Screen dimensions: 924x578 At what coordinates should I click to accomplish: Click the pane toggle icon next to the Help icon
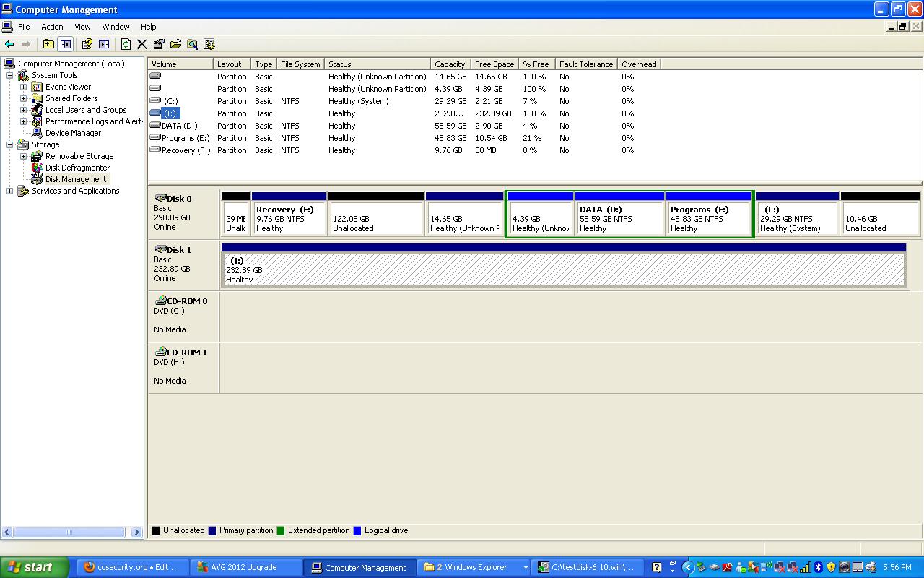tap(104, 44)
